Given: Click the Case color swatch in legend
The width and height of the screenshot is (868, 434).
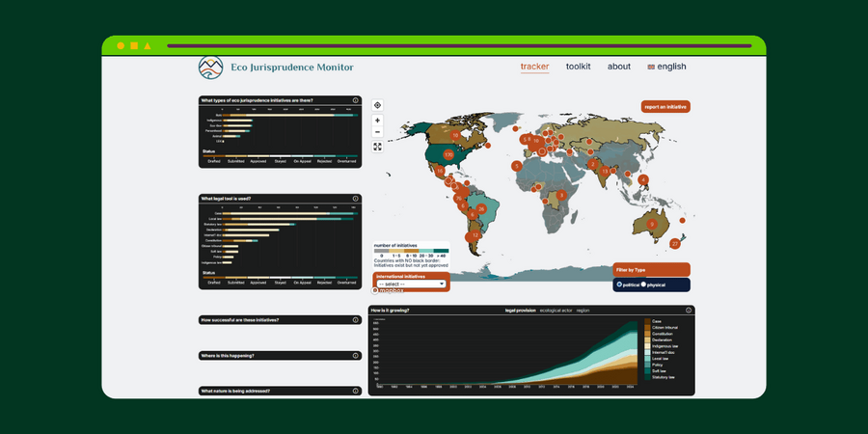Looking at the screenshot, I should (x=647, y=320).
